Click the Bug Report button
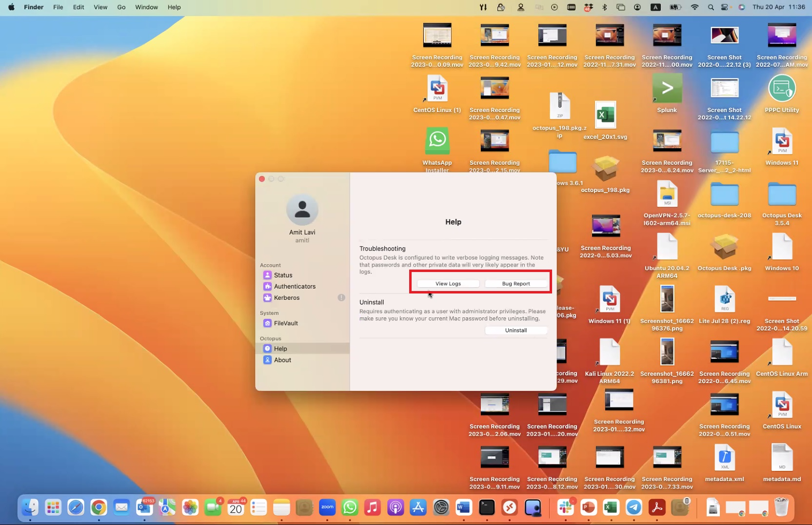 click(516, 283)
